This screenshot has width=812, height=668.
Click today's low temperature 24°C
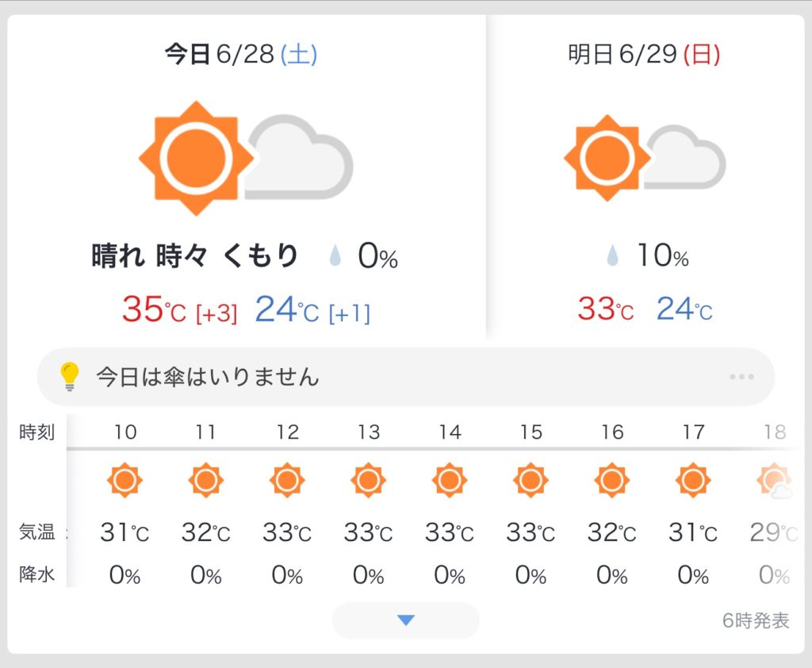pyautogui.click(x=286, y=309)
